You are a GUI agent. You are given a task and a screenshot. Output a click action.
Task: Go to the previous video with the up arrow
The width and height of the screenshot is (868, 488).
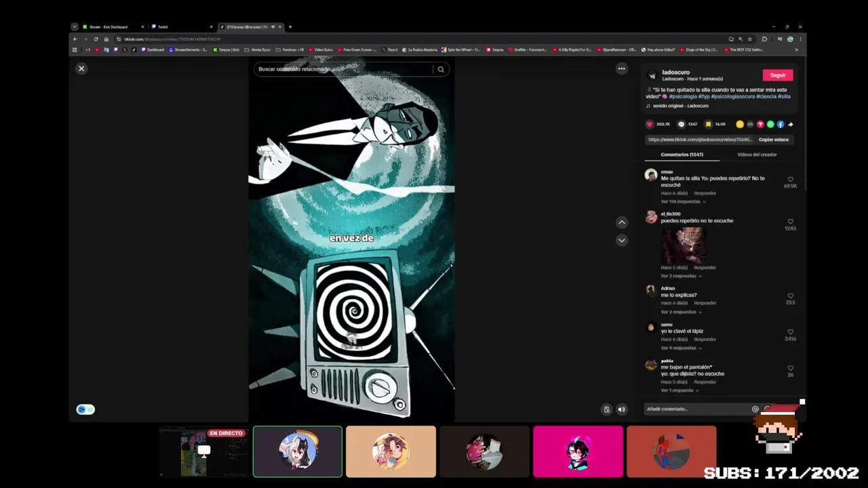(x=621, y=222)
